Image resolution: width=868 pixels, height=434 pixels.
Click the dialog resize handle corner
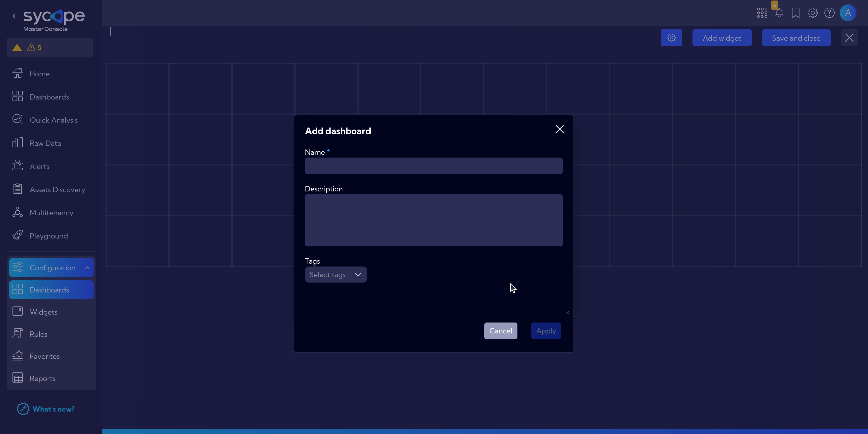(568, 313)
